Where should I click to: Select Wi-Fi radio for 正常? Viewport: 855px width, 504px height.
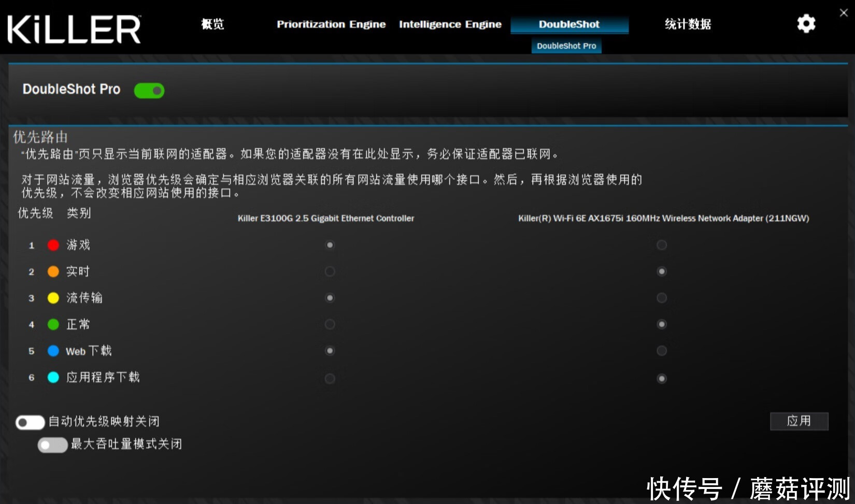coord(662,324)
